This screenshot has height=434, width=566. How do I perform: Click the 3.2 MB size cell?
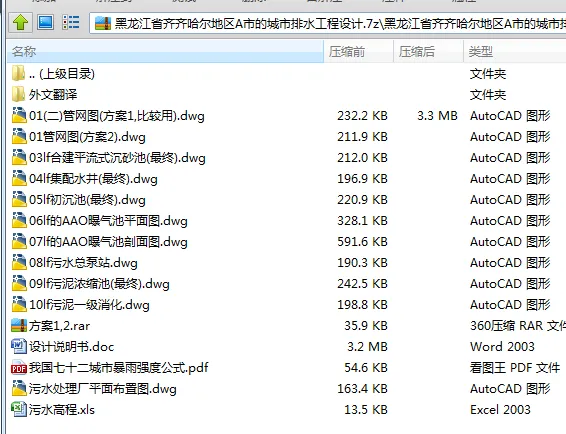367,346
